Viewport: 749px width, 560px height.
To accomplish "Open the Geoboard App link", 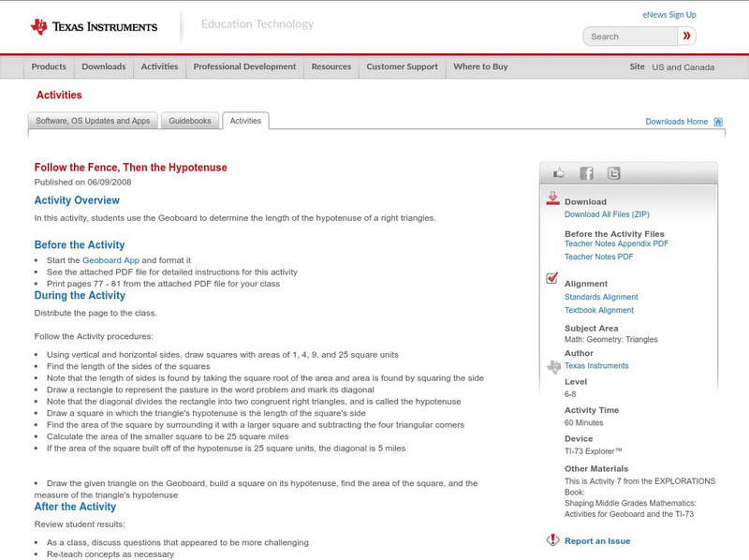I will click(x=110, y=260).
